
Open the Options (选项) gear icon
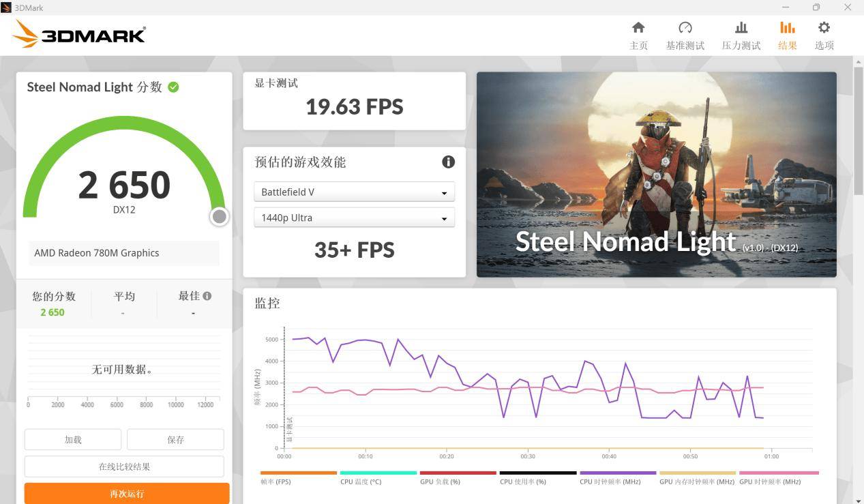824,28
